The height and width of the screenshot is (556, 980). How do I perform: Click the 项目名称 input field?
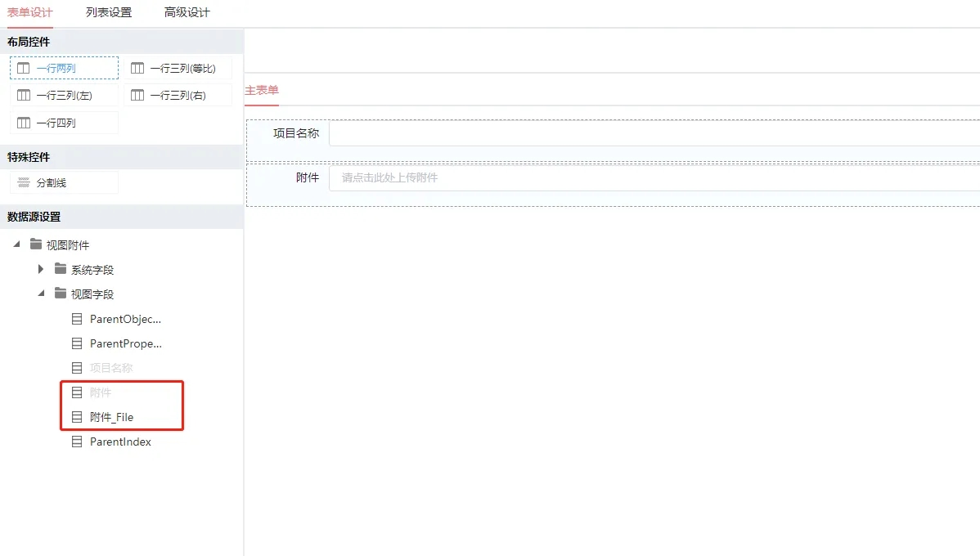coord(653,133)
